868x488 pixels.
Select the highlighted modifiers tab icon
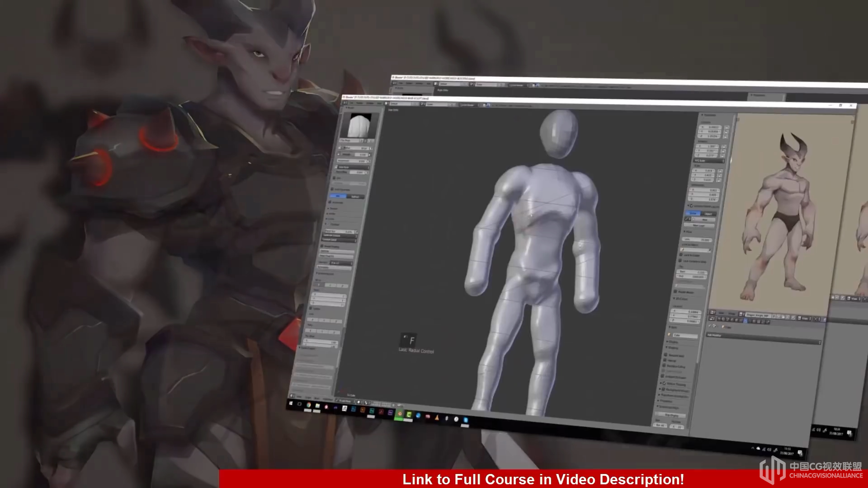pos(745,321)
